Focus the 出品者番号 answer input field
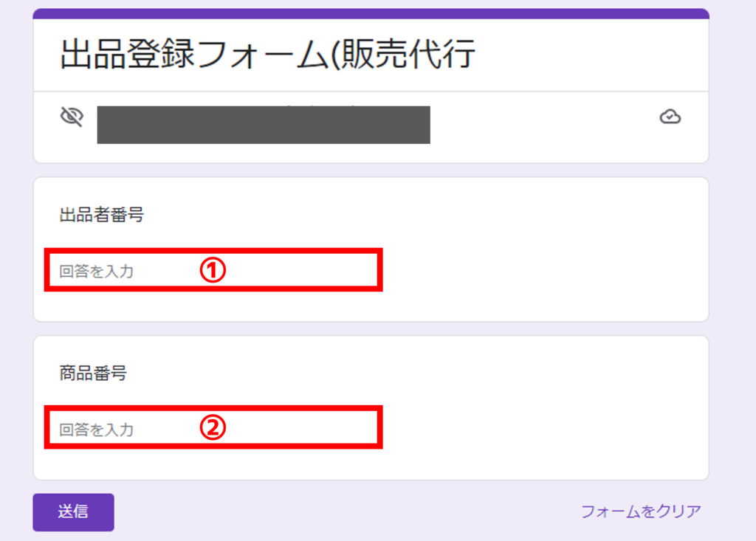This screenshot has height=541, width=756. coord(213,270)
